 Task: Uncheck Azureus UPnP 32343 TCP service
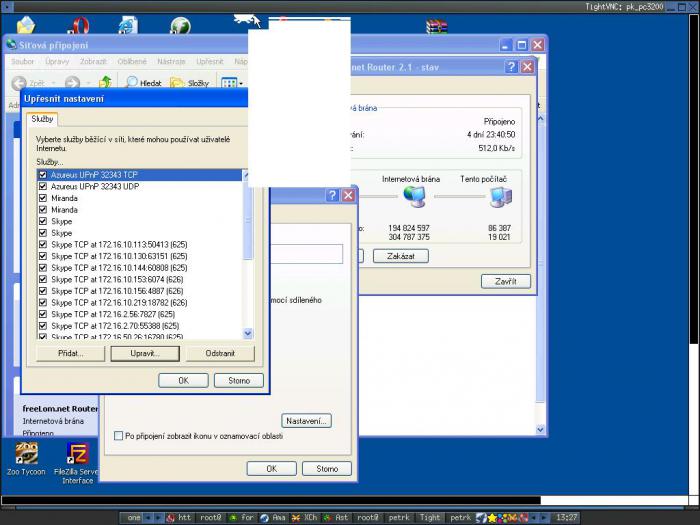point(43,175)
